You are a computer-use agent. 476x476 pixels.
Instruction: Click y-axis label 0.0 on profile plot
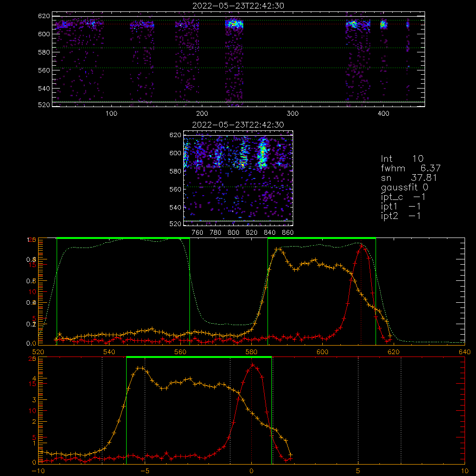pos(31,344)
